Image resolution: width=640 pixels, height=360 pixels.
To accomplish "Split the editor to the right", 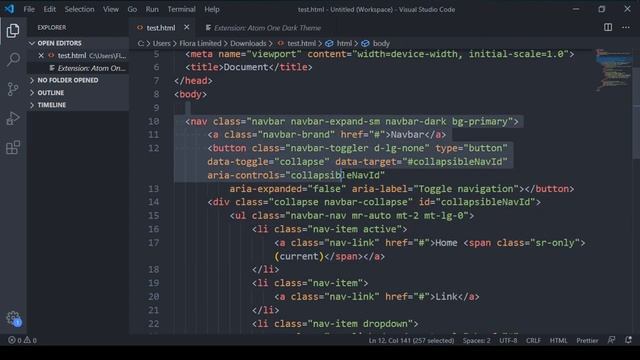I will tap(608, 27).
